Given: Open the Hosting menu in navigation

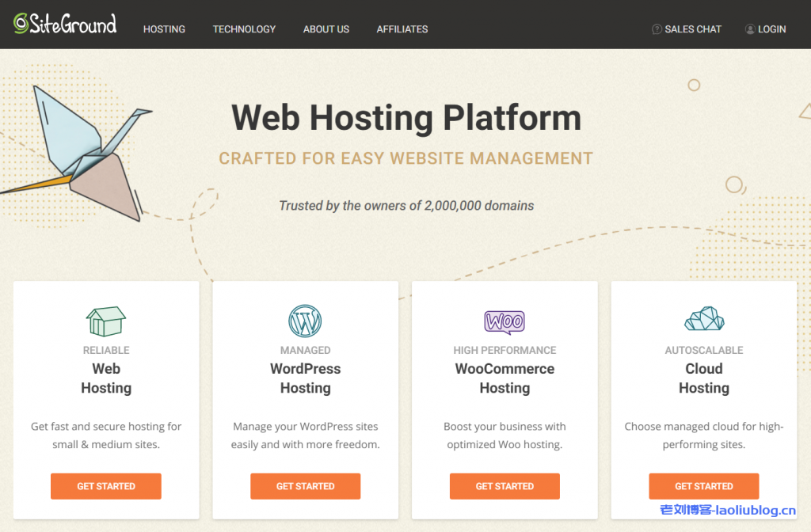Looking at the screenshot, I should pyautogui.click(x=164, y=29).
